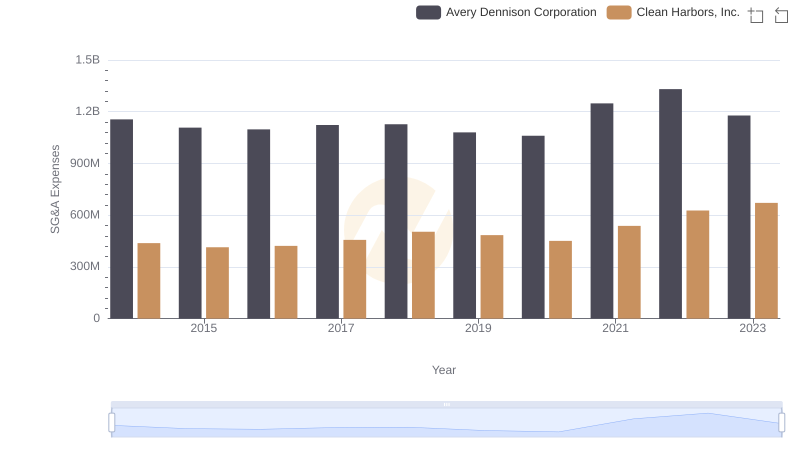Click the 2015 x-axis label
The image size is (800, 461).
pyautogui.click(x=204, y=328)
